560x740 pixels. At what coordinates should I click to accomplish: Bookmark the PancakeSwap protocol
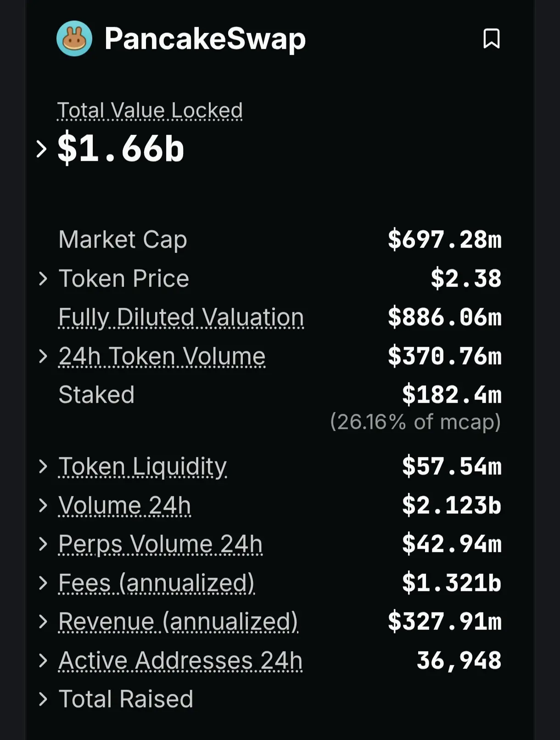(492, 39)
